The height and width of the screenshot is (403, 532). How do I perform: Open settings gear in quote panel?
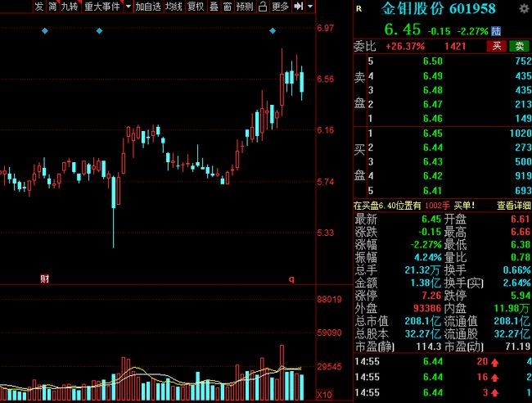click(x=524, y=8)
